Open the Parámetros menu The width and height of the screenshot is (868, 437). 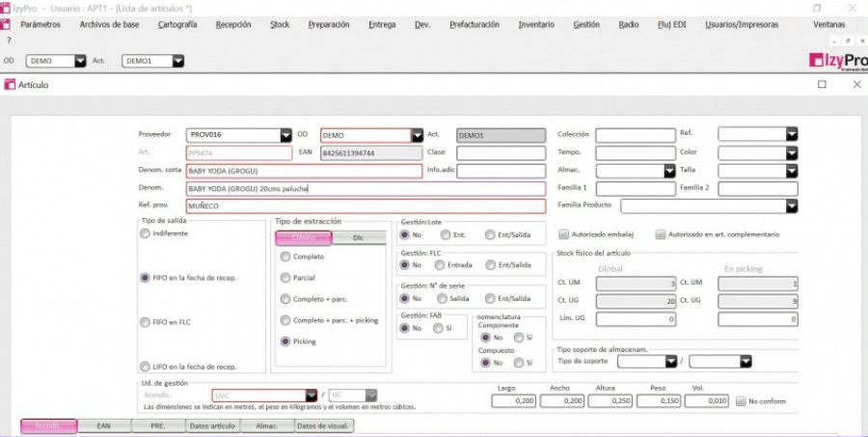click(x=41, y=24)
